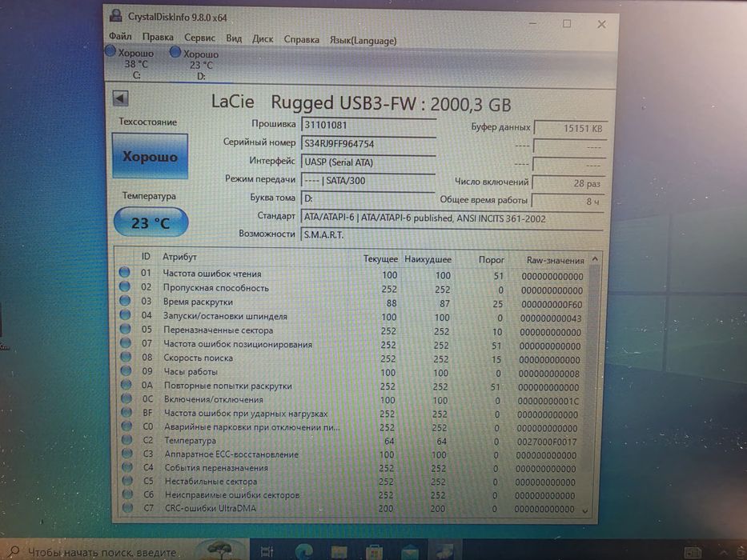
Task: Click status icon for Запуски/остановки шпинделя
Action: click(x=125, y=314)
